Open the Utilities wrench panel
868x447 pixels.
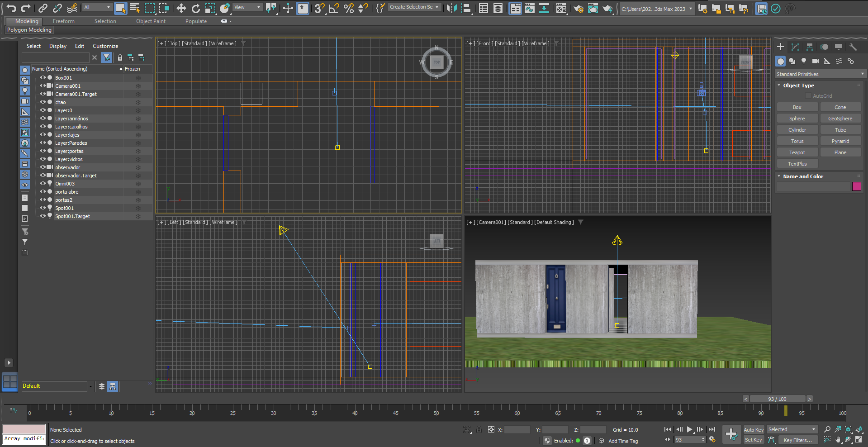click(853, 47)
